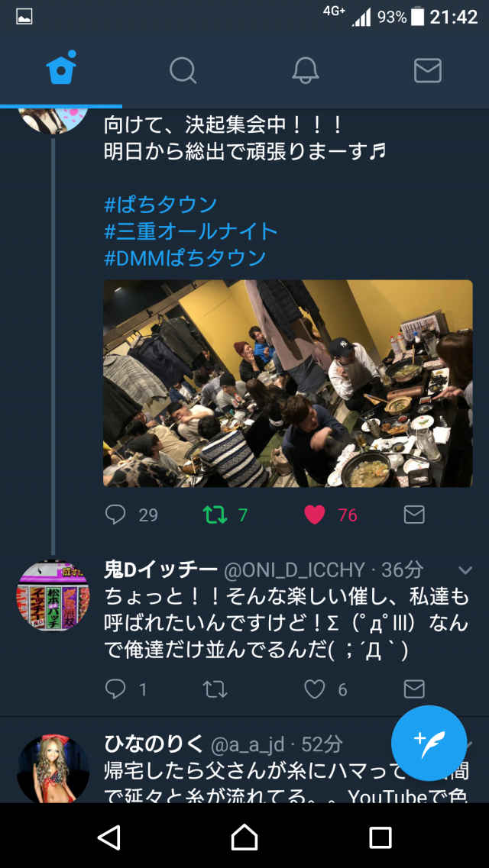Open the Search tab
This screenshot has width=489, height=868.
(183, 71)
